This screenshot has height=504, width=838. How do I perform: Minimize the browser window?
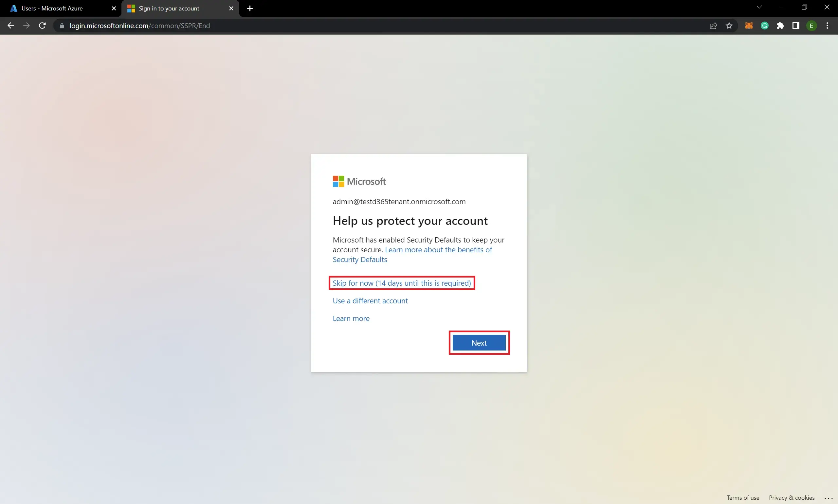[782, 7]
